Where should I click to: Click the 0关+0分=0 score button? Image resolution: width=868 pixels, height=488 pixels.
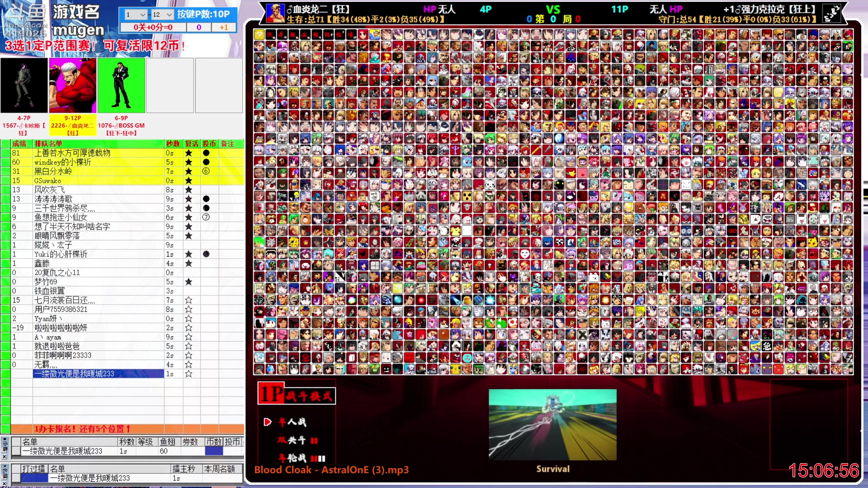click(153, 27)
